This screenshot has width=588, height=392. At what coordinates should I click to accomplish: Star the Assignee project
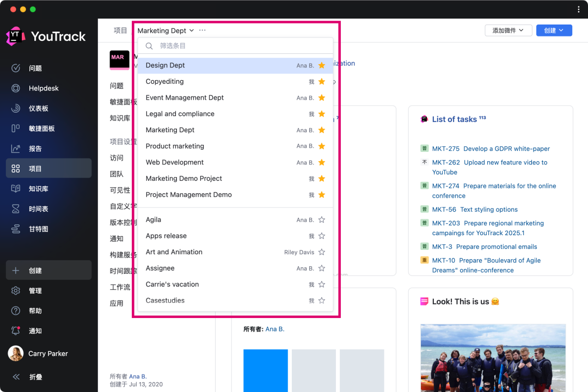[322, 268]
